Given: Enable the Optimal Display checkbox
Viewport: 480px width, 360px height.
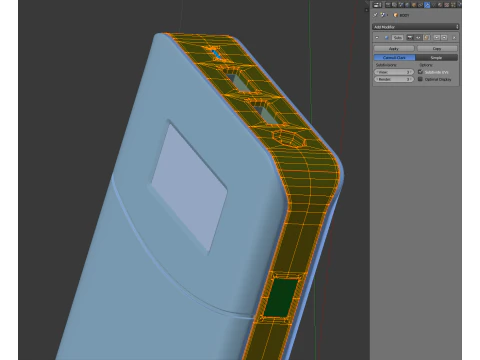Looking at the screenshot, I should coord(420,79).
